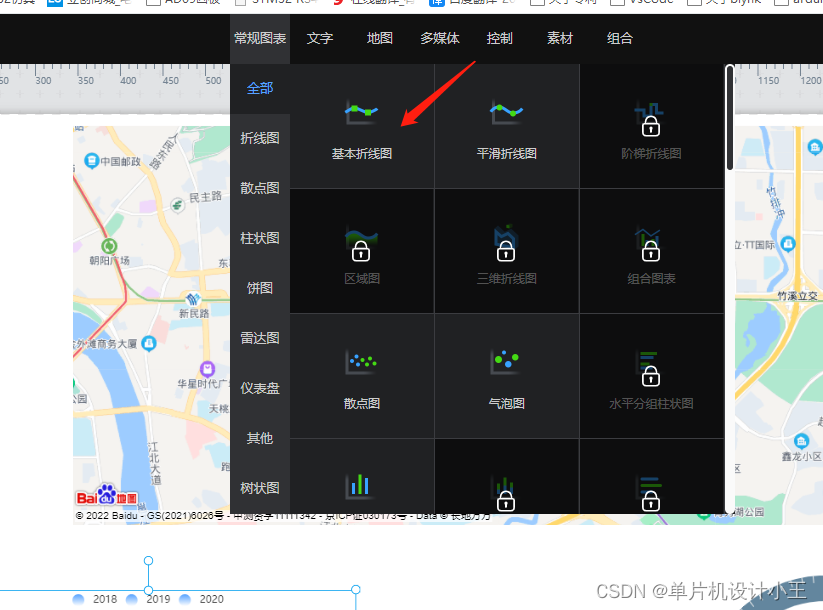Toggle the 2020 legend item
The height and width of the screenshot is (610, 823).
(x=202, y=599)
